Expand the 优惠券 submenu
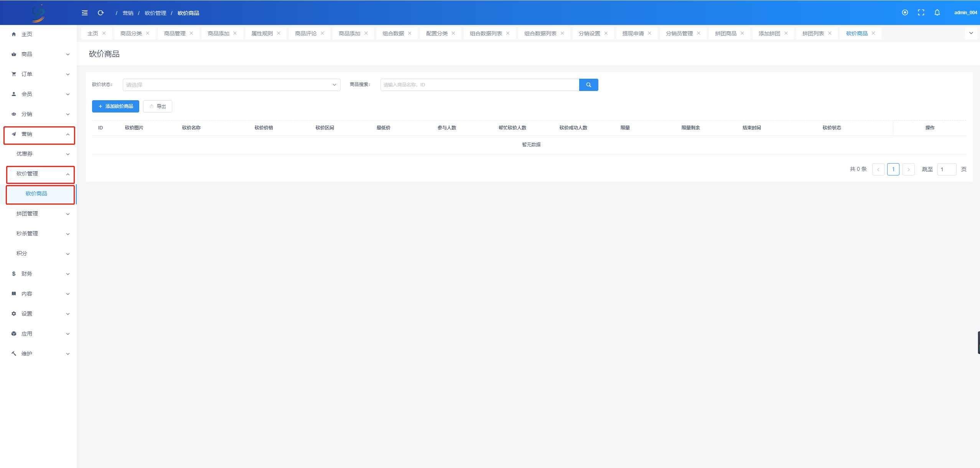Viewport: 980px width, 468px height. [38, 154]
